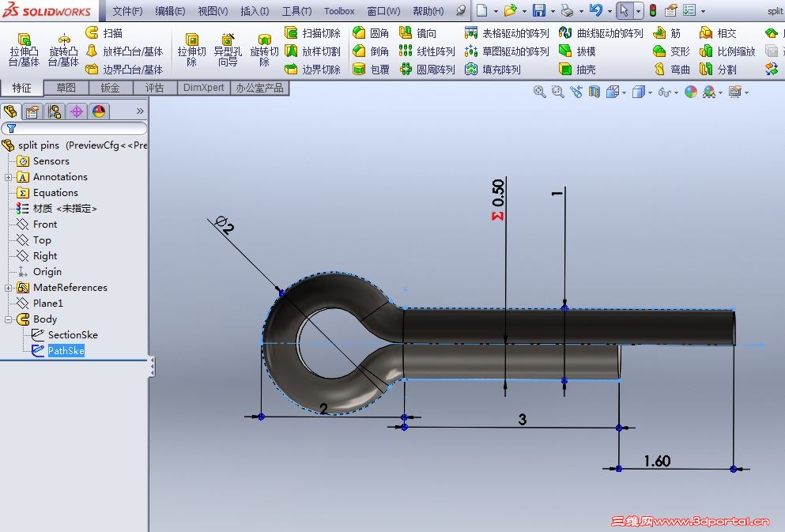The height and width of the screenshot is (532, 785).
Task: Expand the manager pane tabs chevron
Action: (140, 111)
